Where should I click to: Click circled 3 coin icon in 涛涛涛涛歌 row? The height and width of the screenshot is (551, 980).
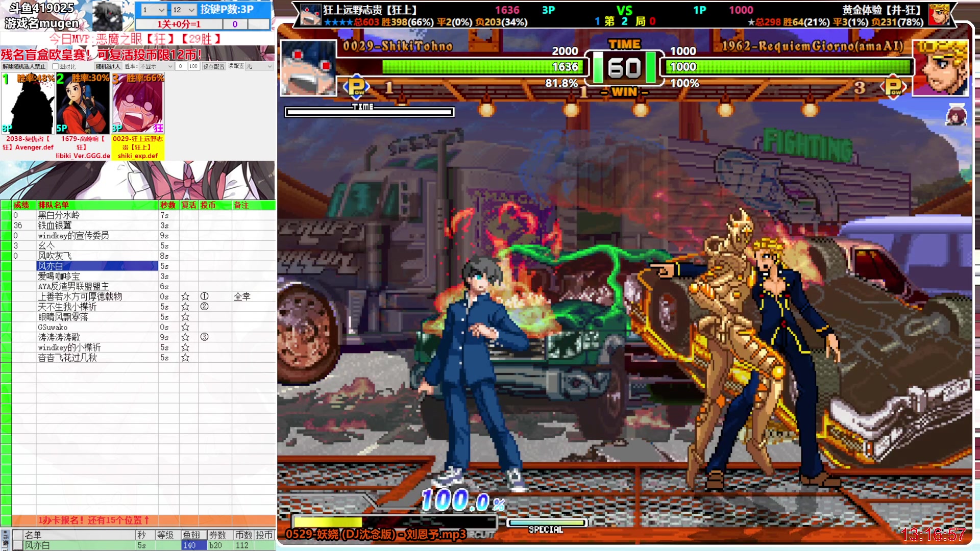click(x=204, y=337)
